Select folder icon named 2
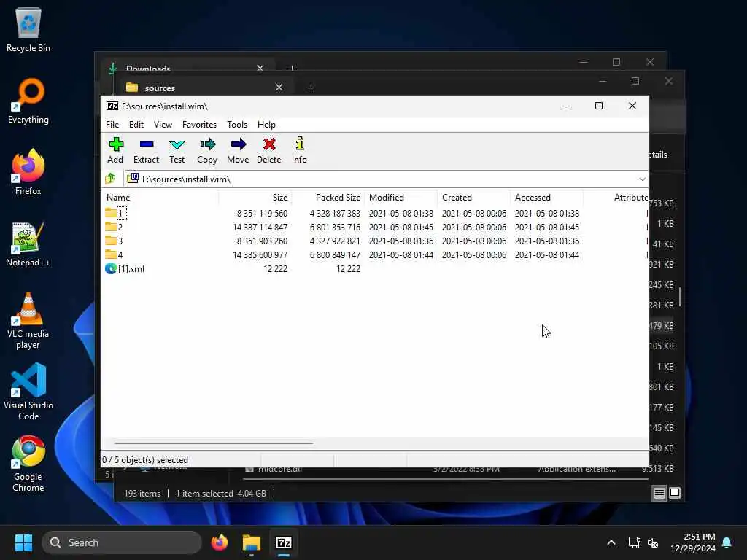Viewport: 747px width, 560px height. tap(111, 227)
